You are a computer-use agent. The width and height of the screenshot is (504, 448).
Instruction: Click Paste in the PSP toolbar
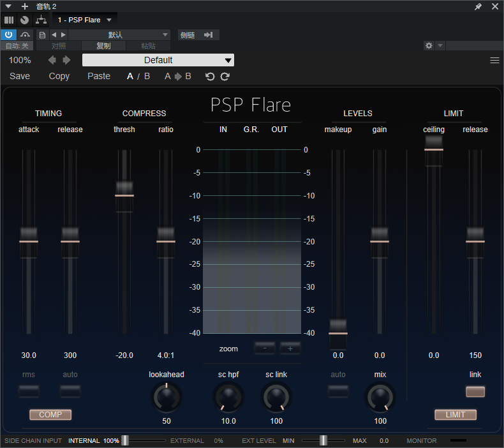(x=99, y=76)
